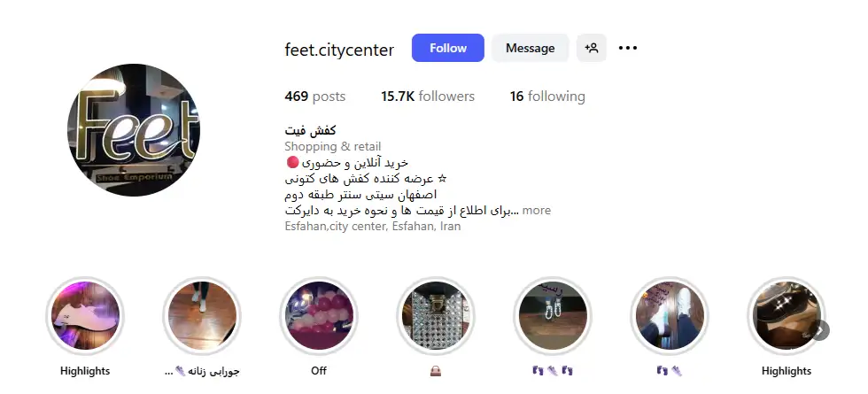868x394 pixels.
Task: Click the add similar accounts person icon
Action: tap(592, 48)
